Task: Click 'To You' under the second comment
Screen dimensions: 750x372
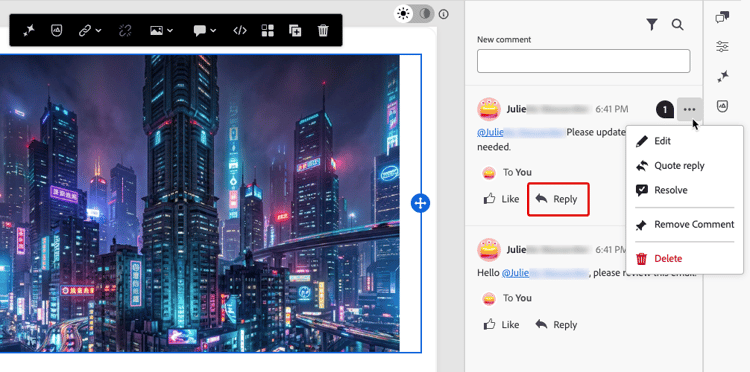Action: 517,298
